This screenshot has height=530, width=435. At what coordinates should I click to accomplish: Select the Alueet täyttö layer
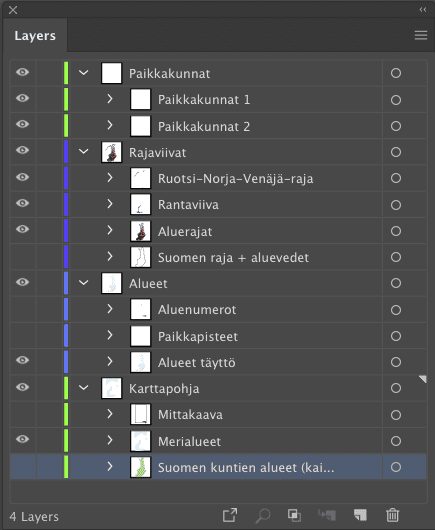pos(197,362)
